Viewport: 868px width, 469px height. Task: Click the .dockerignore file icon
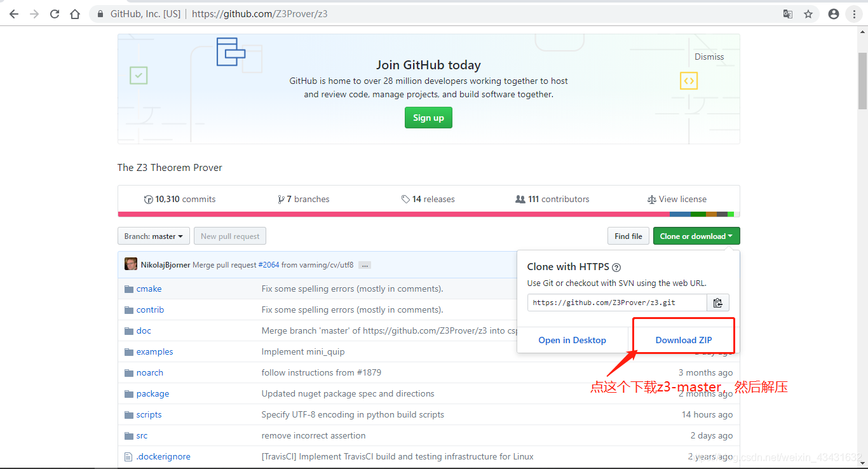coord(128,456)
